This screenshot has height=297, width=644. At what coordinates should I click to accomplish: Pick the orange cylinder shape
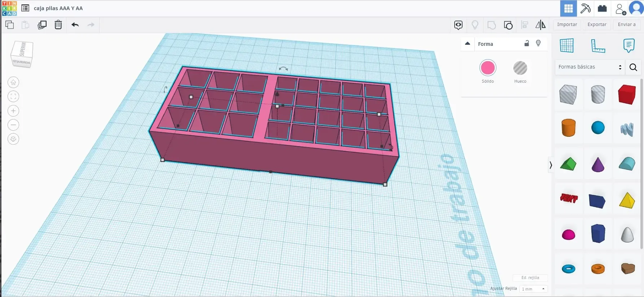[568, 128]
